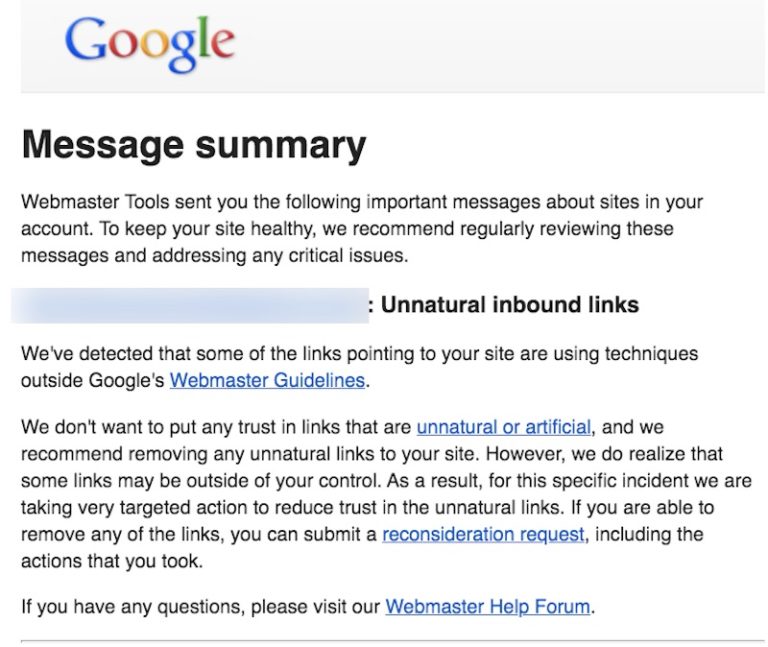Click the 'We've detected that some' sentence
The image size is (768, 647).
[130, 354]
